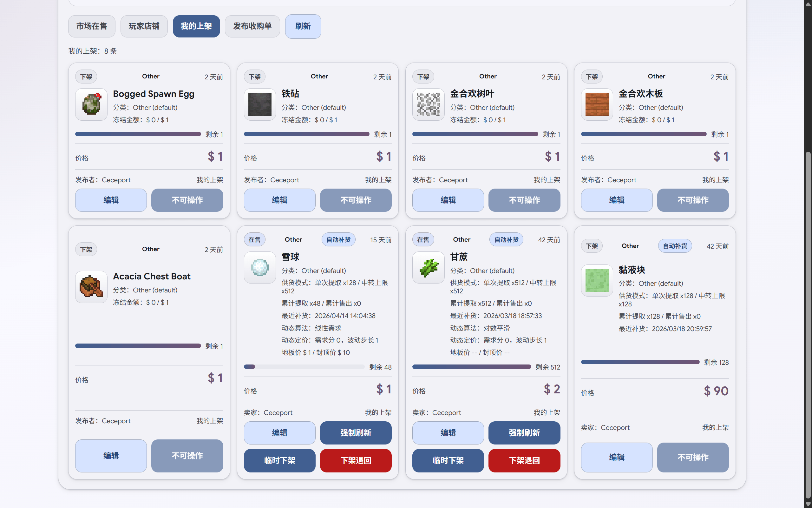Image resolution: width=812 pixels, height=508 pixels.
Task: Click 不可操作 on the 金合欢木板 card
Action: (693, 200)
